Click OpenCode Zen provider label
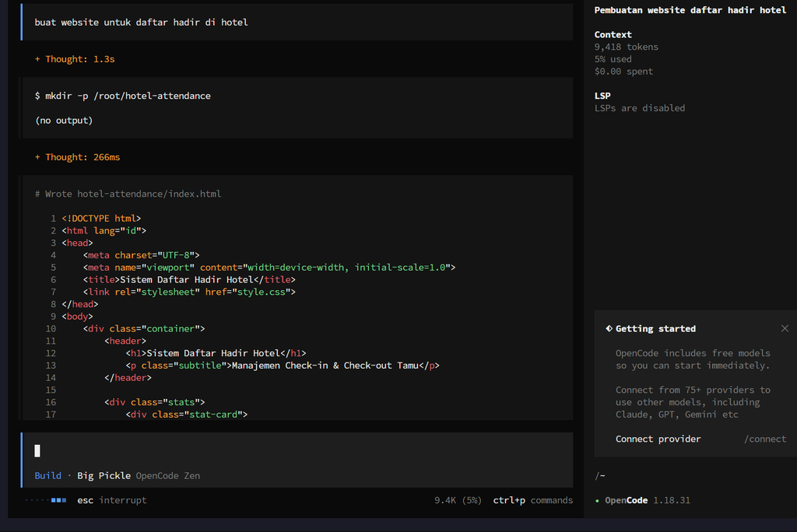The image size is (797, 532). tap(168, 475)
